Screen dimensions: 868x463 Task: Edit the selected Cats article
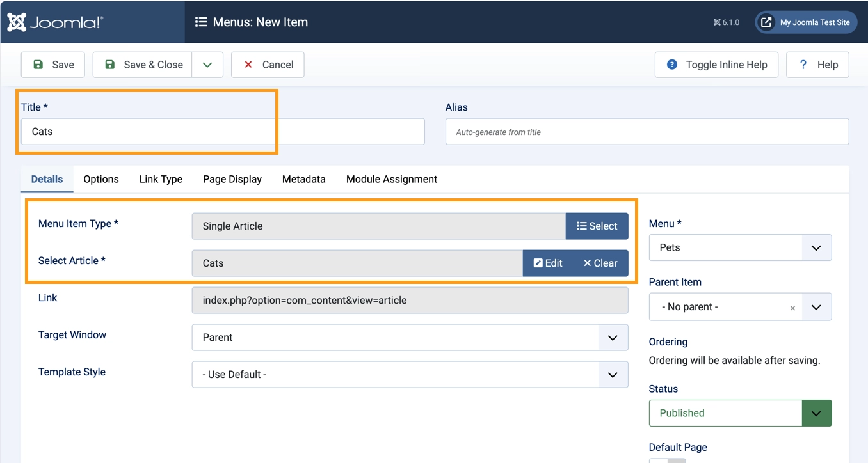(548, 263)
